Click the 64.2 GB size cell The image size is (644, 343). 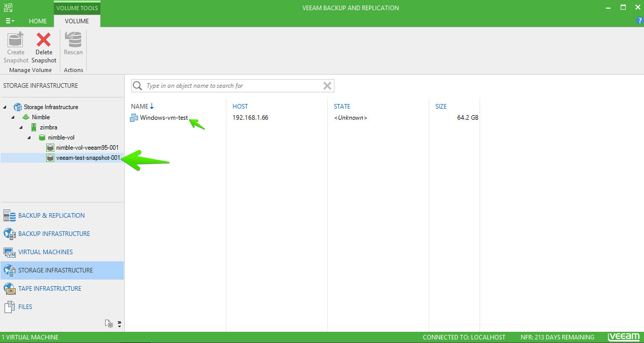click(468, 118)
